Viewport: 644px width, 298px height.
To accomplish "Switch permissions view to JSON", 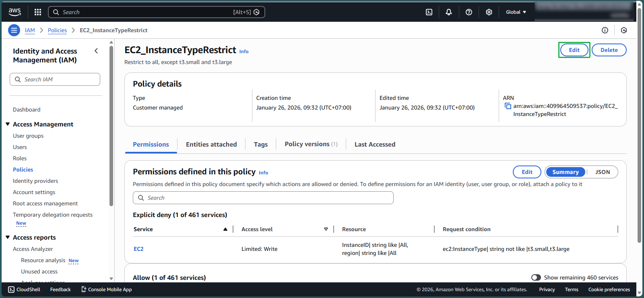I will (x=603, y=172).
